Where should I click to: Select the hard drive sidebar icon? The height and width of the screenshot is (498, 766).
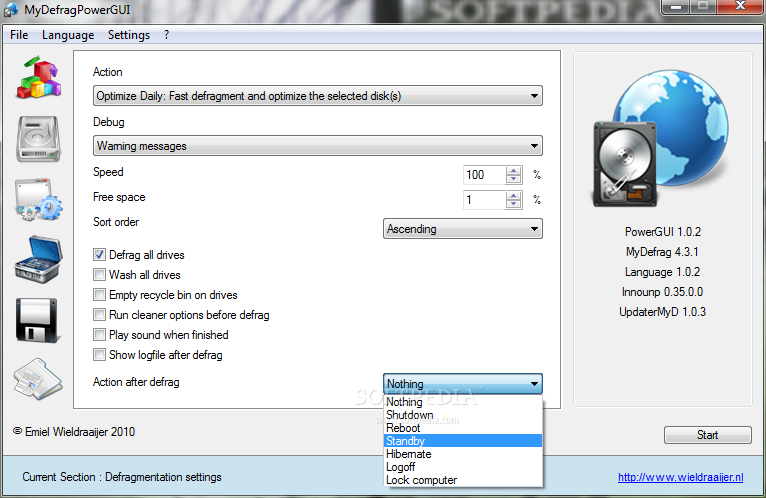pyautogui.click(x=39, y=139)
